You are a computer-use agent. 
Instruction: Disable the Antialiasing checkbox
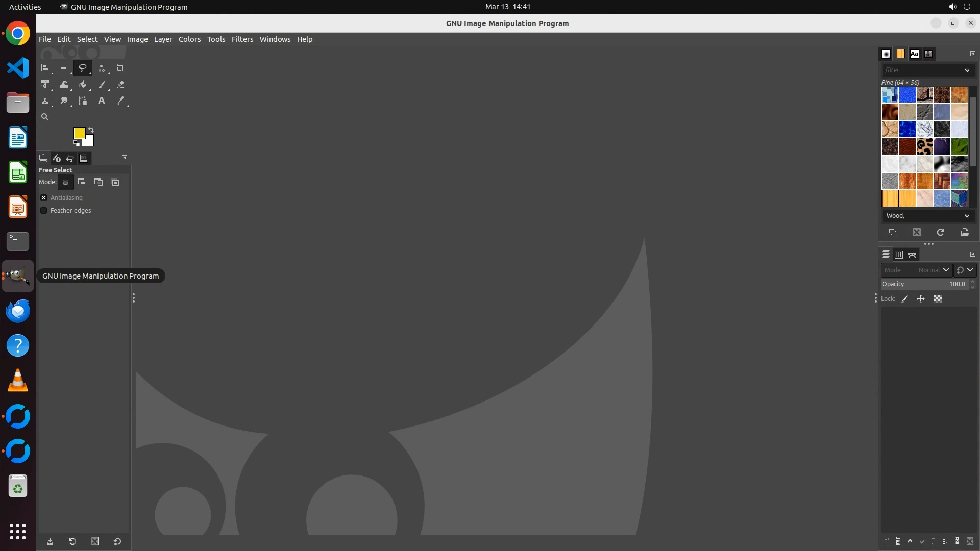44,197
